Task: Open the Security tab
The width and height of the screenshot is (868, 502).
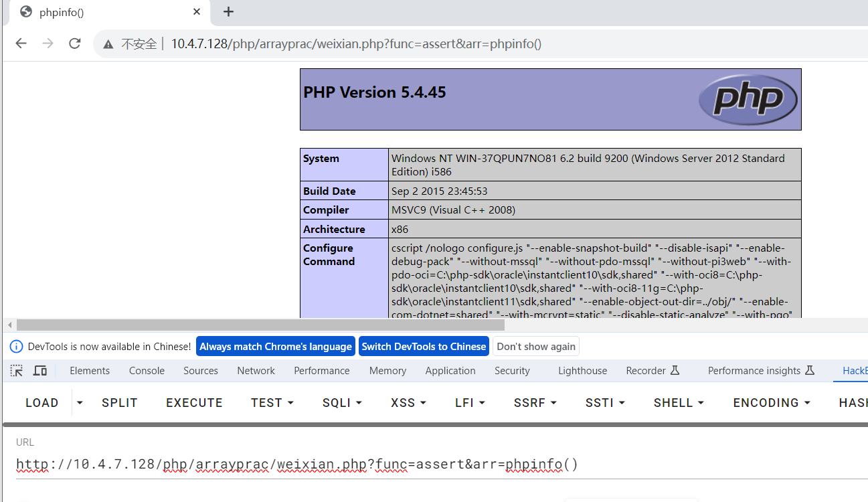Action: click(512, 370)
